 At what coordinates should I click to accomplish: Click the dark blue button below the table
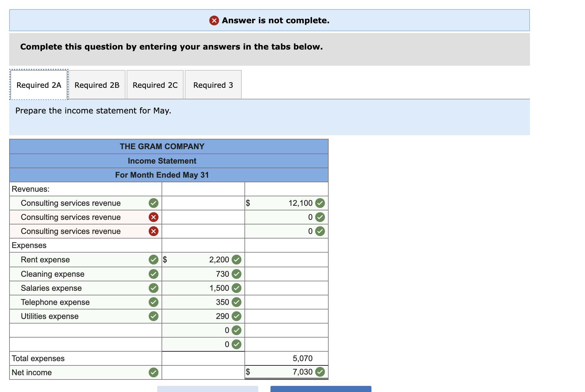[321, 389]
